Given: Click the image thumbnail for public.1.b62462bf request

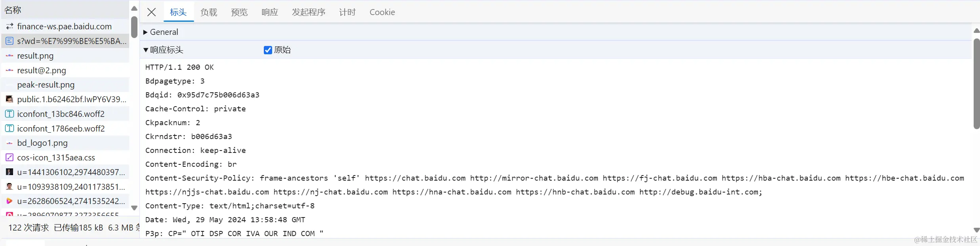Looking at the screenshot, I should tap(10, 99).
